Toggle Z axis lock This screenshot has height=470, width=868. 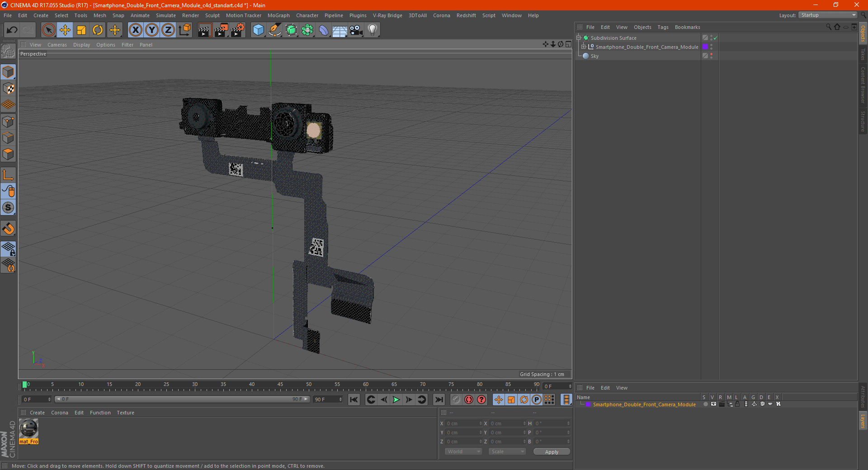tap(168, 30)
